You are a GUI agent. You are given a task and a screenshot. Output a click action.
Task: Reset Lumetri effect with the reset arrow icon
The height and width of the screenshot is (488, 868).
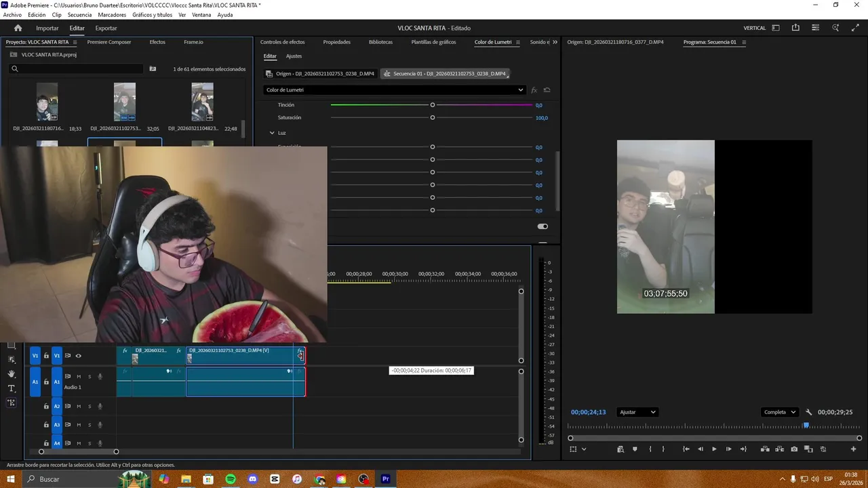[x=547, y=90]
